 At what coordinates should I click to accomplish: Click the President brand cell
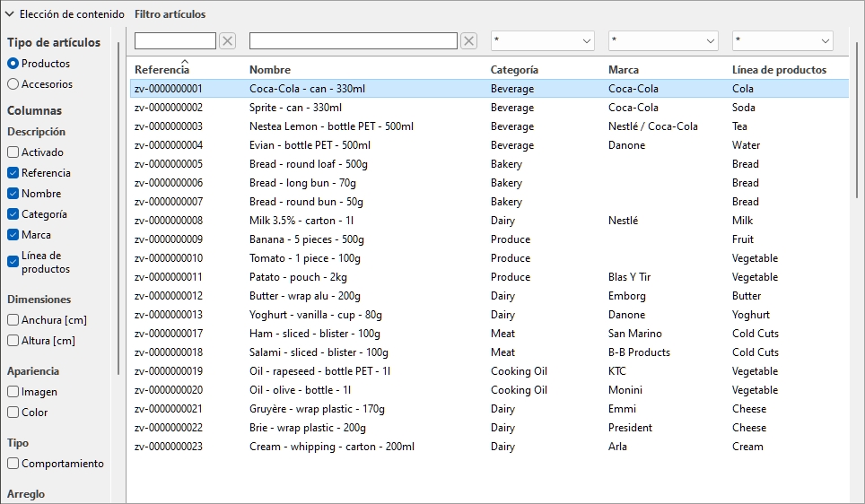click(x=630, y=428)
